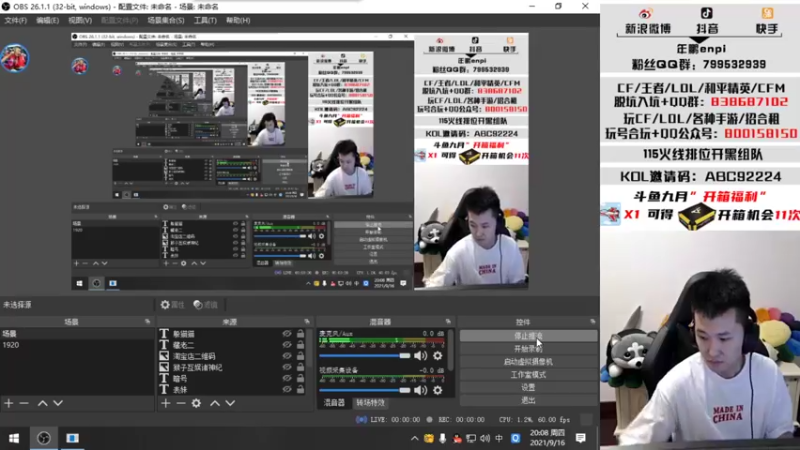Click the 退出 button
Screen dimensions: 800x450
pos(528,400)
